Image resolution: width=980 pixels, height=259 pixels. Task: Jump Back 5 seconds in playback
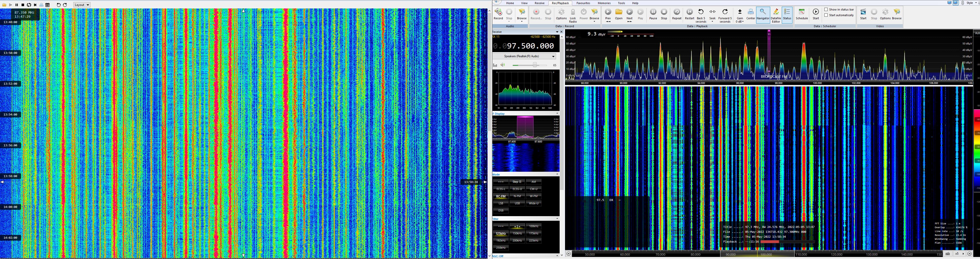click(701, 15)
